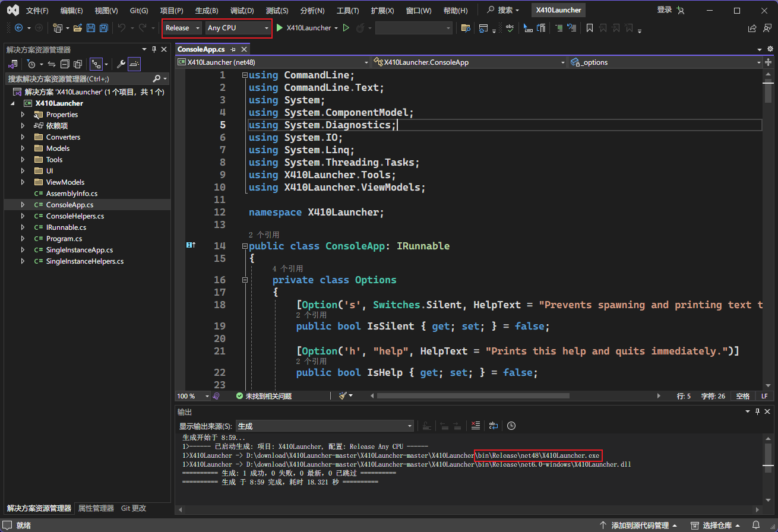Click the start without debugging outline arrow

346,28
